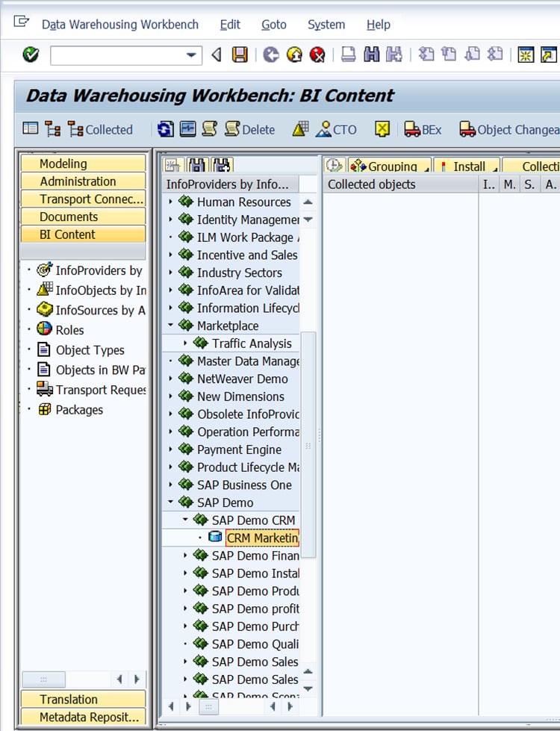
Task: Click the tree panel Find Next icon
Action: tap(222, 165)
